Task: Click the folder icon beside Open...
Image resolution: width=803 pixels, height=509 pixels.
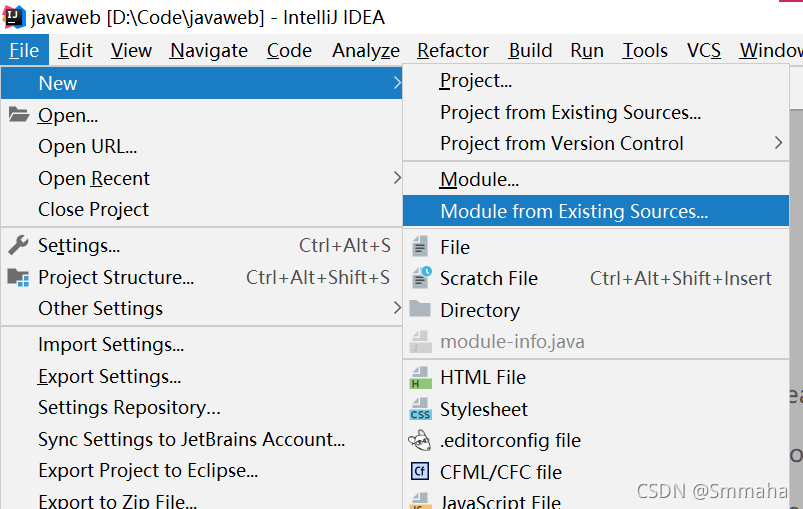Action: click(18, 115)
